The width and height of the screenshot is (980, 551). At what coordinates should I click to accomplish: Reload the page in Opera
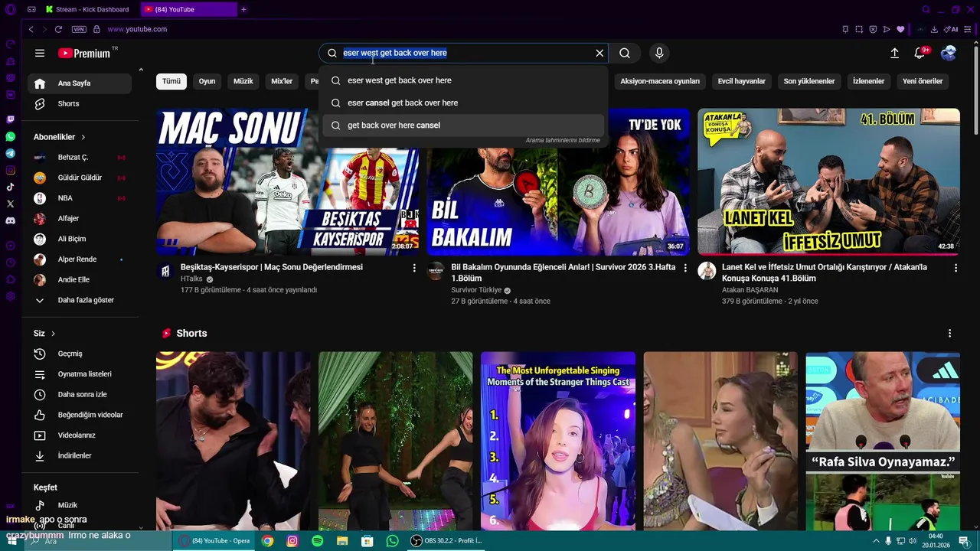coord(58,29)
